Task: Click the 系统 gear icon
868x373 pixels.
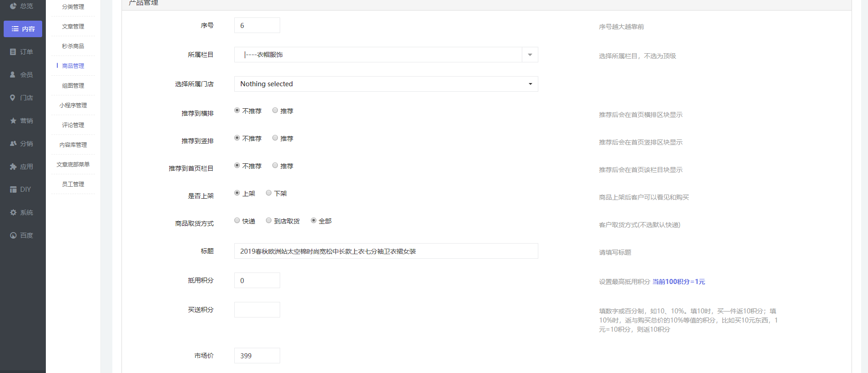Action: coord(13,212)
